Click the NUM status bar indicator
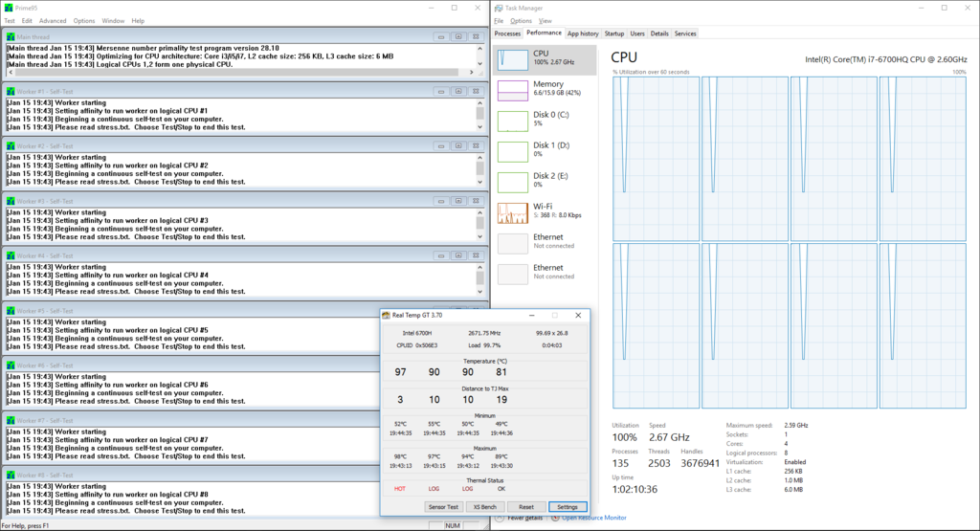The height and width of the screenshot is (531, 980). pyautogui.click(x=453, y=526)
